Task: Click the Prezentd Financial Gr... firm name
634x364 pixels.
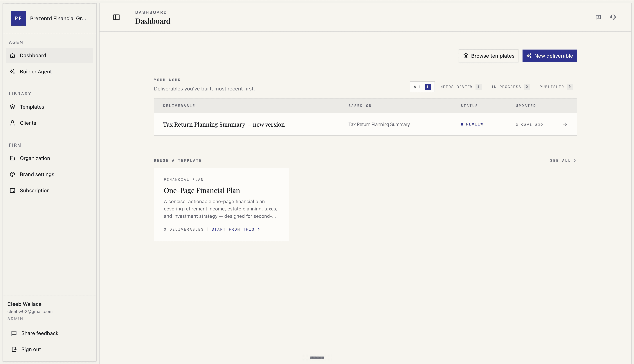Action: (x=58, y=18)
